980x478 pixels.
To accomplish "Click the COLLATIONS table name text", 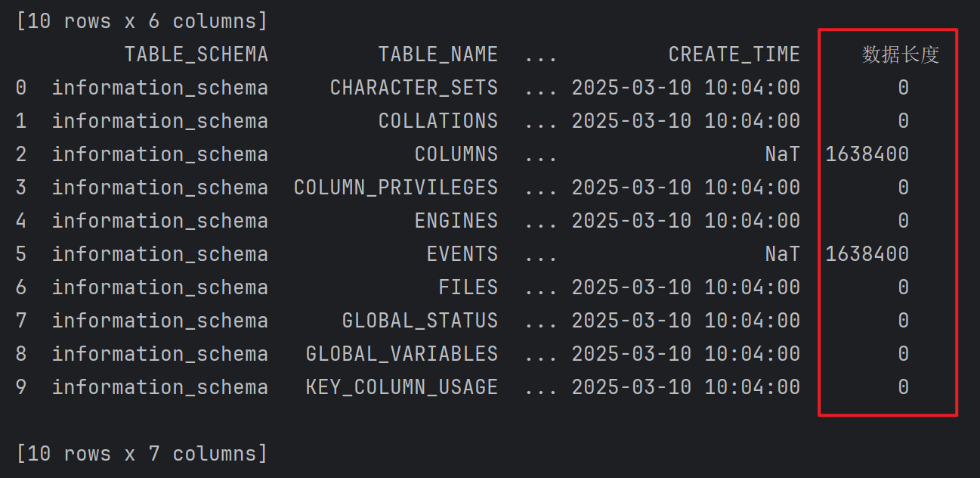I will (437, 121).
